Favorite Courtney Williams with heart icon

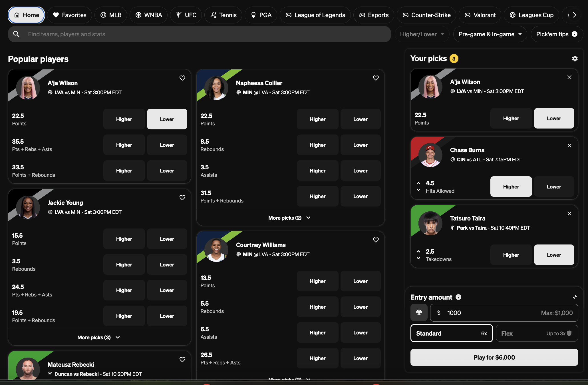click(376, 240)
